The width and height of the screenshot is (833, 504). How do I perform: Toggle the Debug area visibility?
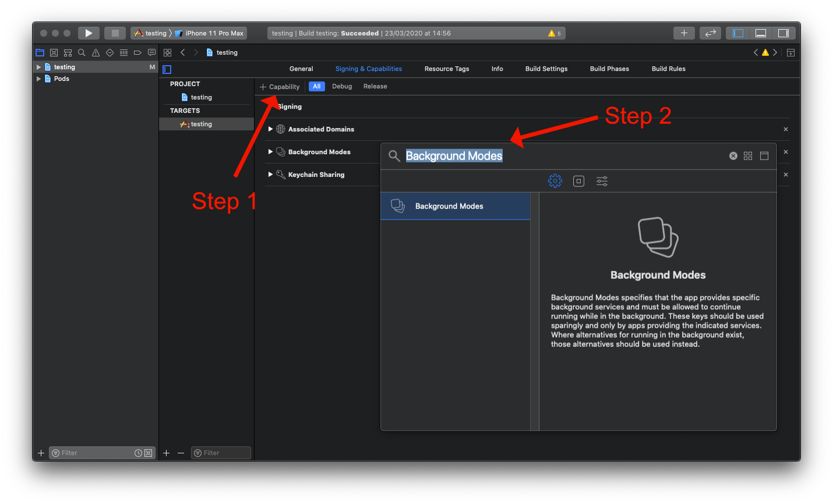(x=761, y=33)
